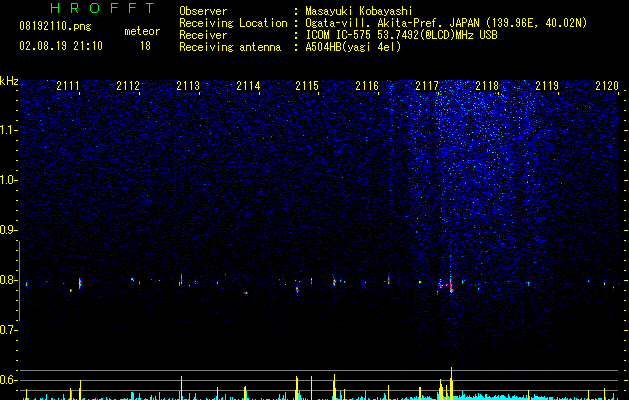Click the 2111 time marker
Screen dimensions: 629x400
point(68,85)
